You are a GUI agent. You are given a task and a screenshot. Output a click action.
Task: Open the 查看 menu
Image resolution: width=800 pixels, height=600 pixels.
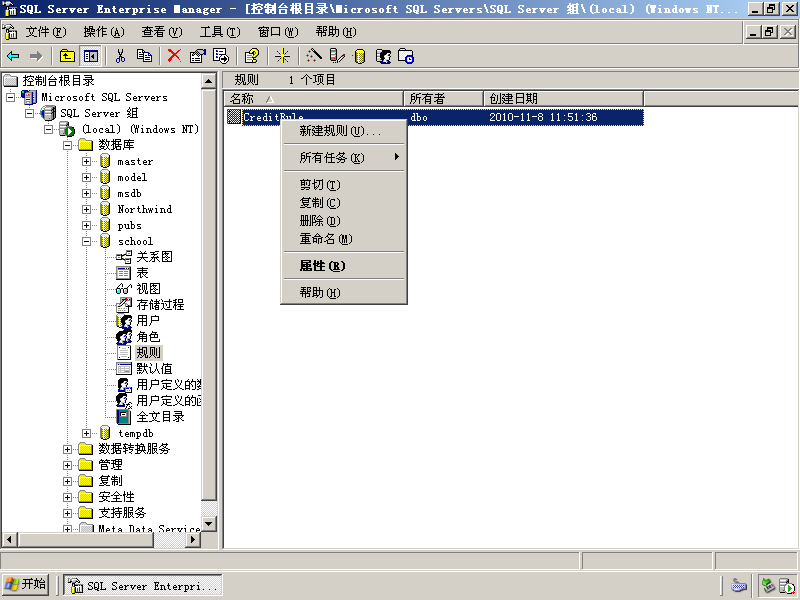click(162, 32)
